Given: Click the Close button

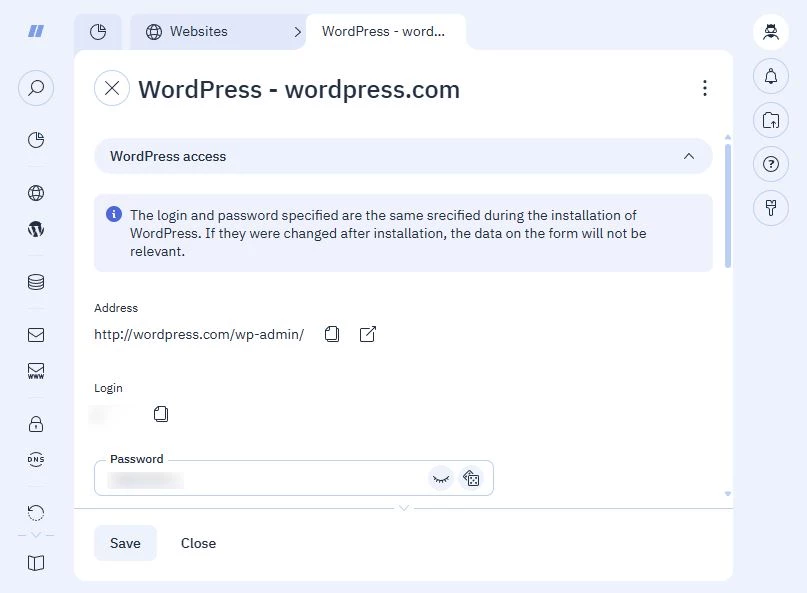Looking at the screenshot, I should point(199,543).
